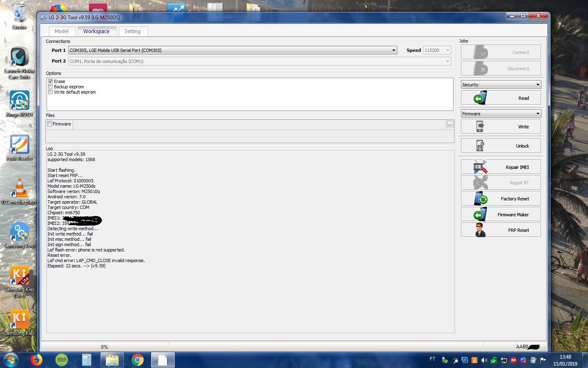This screenshot has width=588, height=368.
Task: Tick the Firmware file checkbox
Action: (49, 124)
